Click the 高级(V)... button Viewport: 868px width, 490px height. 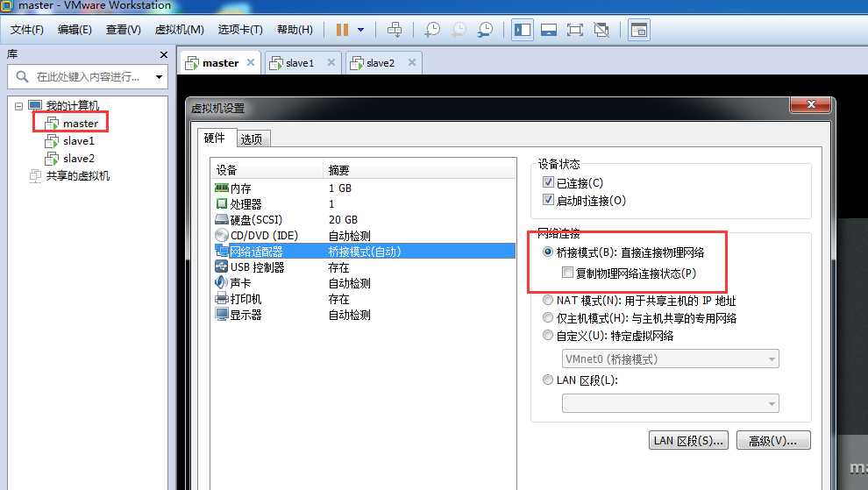pyautogui.click(x=773, y=441)
